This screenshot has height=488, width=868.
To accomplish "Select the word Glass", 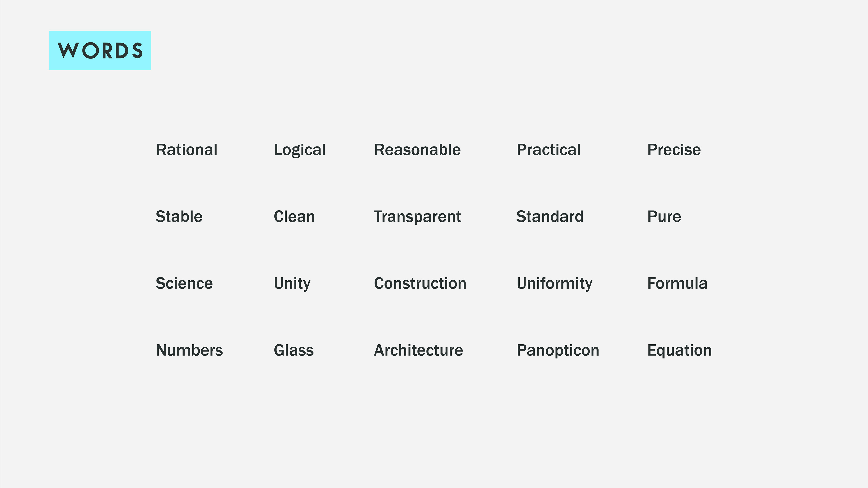I will point(293,350).
